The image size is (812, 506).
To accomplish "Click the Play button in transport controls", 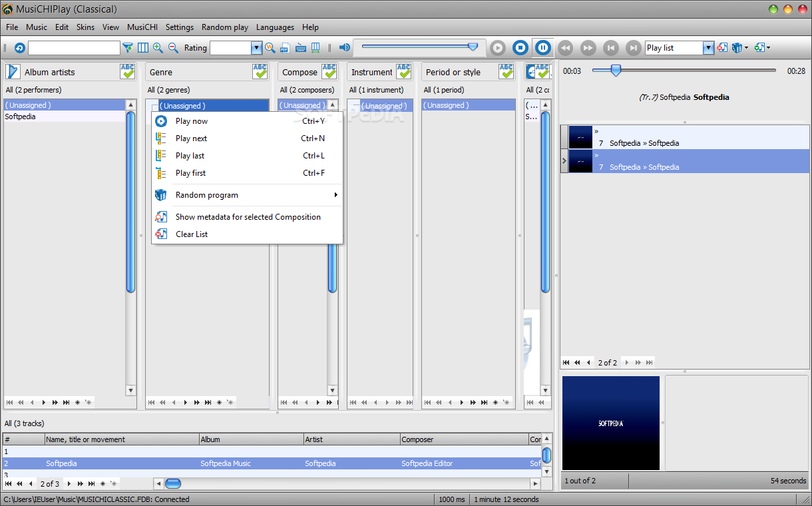I will tap(498, 48).
